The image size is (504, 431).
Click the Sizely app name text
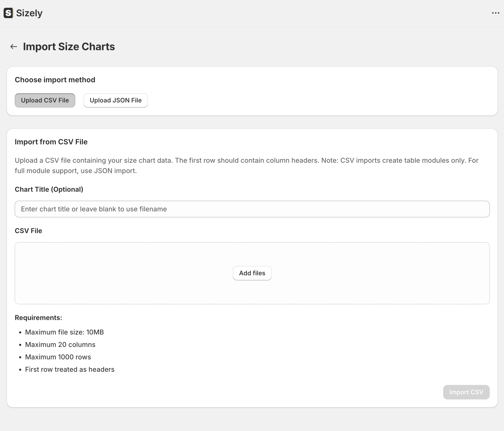click(x=29, y=13)
